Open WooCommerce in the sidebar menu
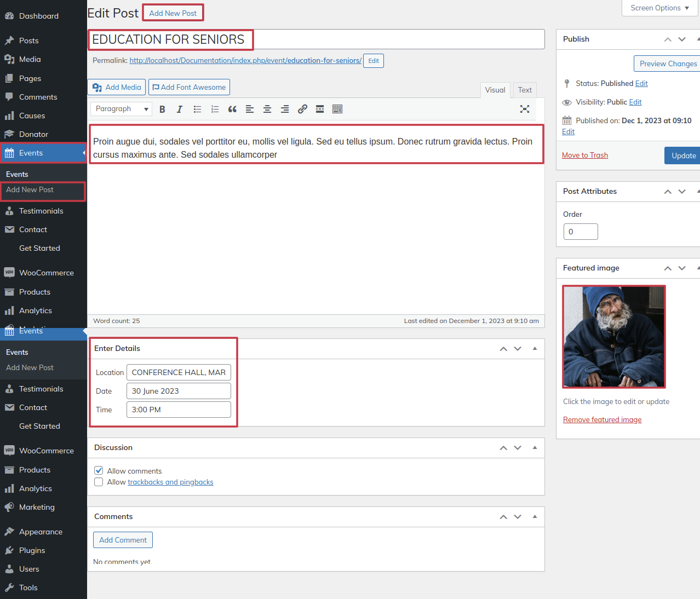This screenshot has width=700, height=599. click(x=46, y=273)
